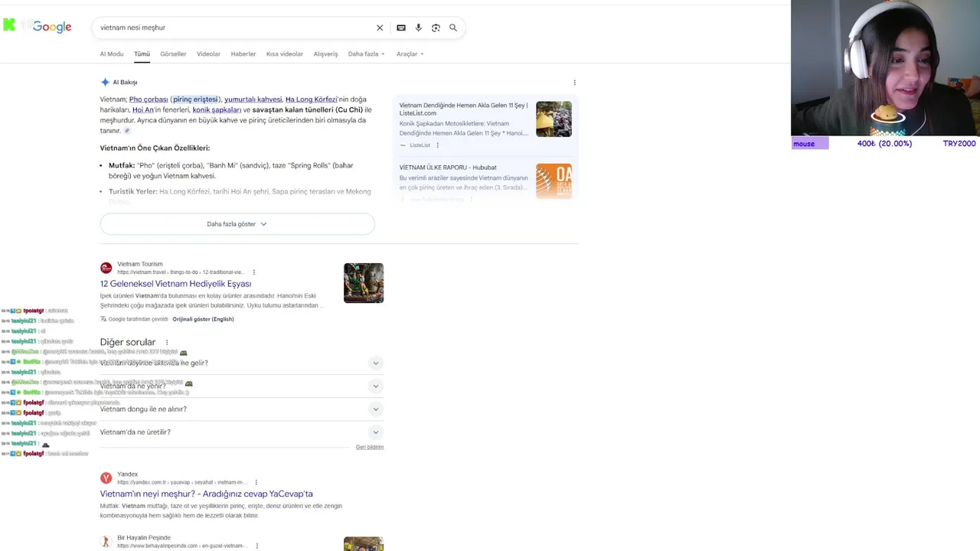Open Google Lens image search icon
Screen dimensions: 980x551
436,28
